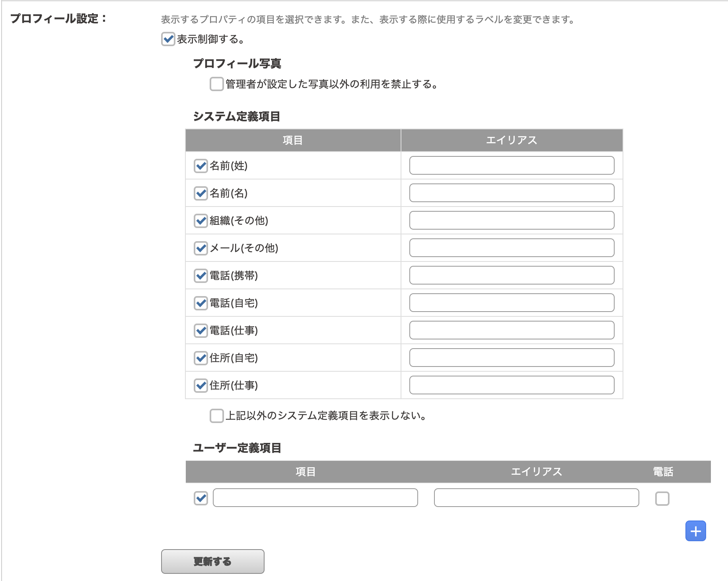This screenshot has width=728, height=581.
Task: Click 項目 header in user-defined table
Action: 306,472
